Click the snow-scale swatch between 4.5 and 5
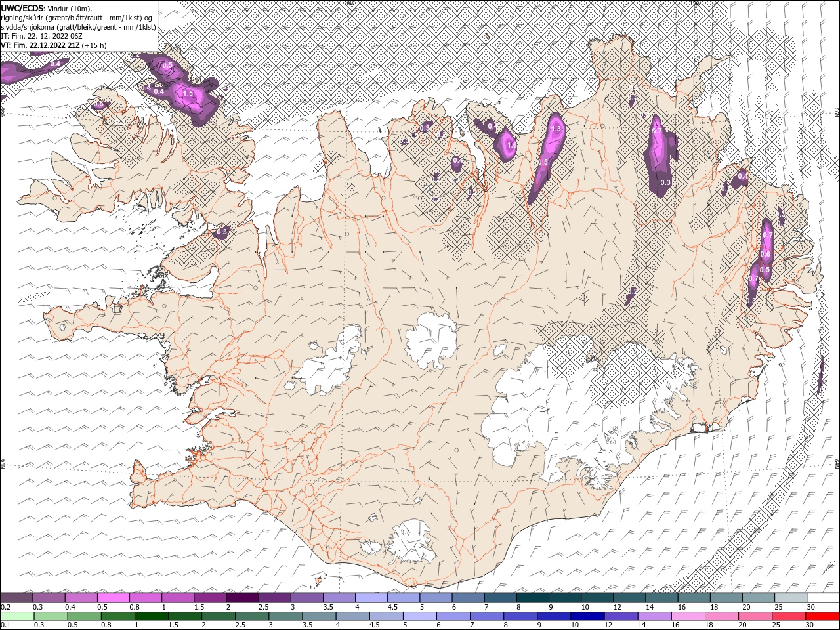 coord(403,598)
